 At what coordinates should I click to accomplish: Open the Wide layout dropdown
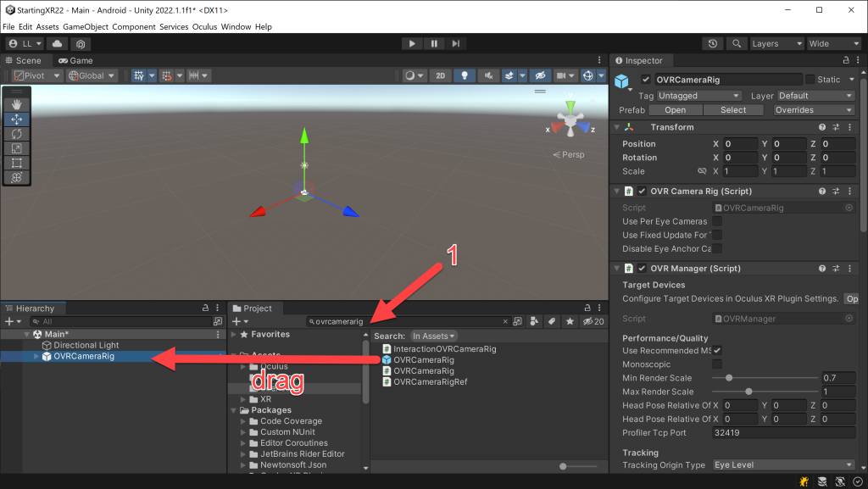[x=833, y=44]
